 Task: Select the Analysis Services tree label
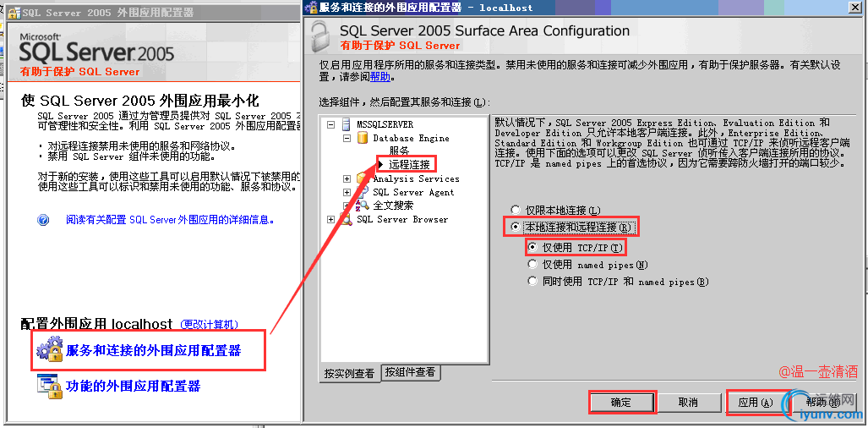[x=416, y=178]
